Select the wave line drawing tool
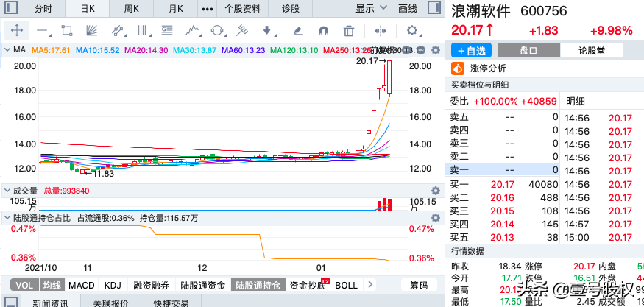Viewport: 644px width, 307px height. [x=192, y=30]
